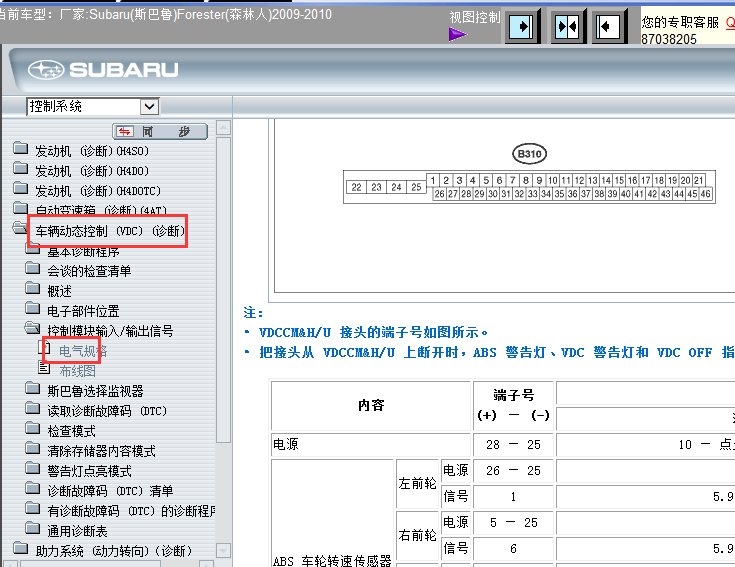Click the 端子号 table header
The height and width of the screenshot is (567, 735).
[513, 405]
